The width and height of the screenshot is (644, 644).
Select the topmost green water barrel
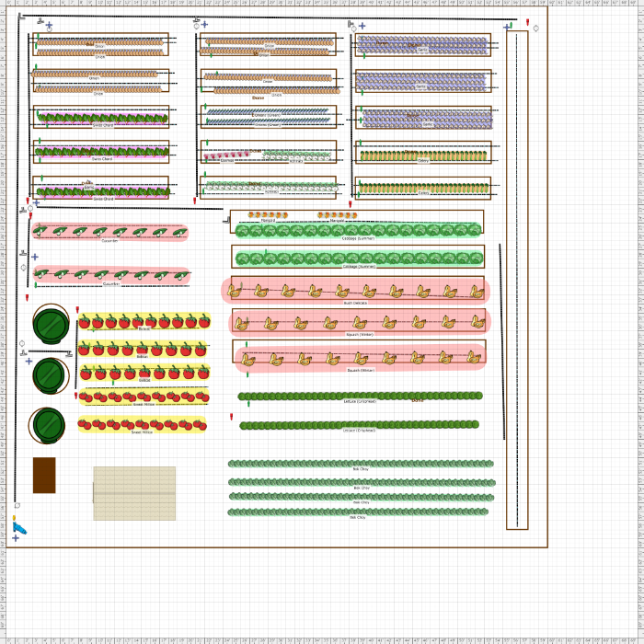coord(51,325)
